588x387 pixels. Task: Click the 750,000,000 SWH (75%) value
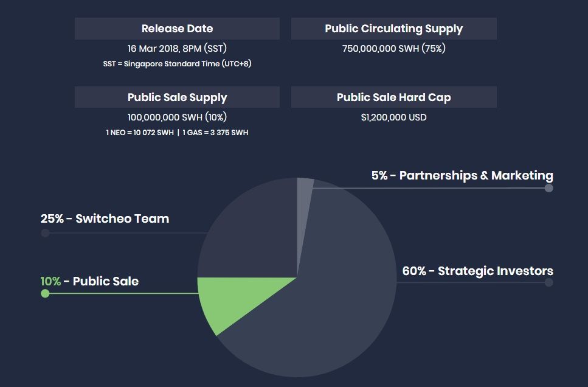[393, 48]
